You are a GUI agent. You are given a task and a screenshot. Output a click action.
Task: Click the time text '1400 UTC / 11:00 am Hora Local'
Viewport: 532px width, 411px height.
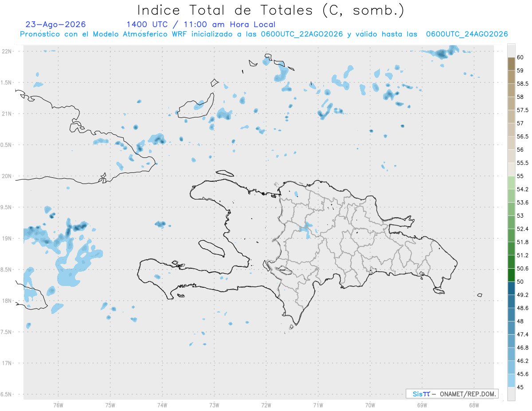pos(200,24)
